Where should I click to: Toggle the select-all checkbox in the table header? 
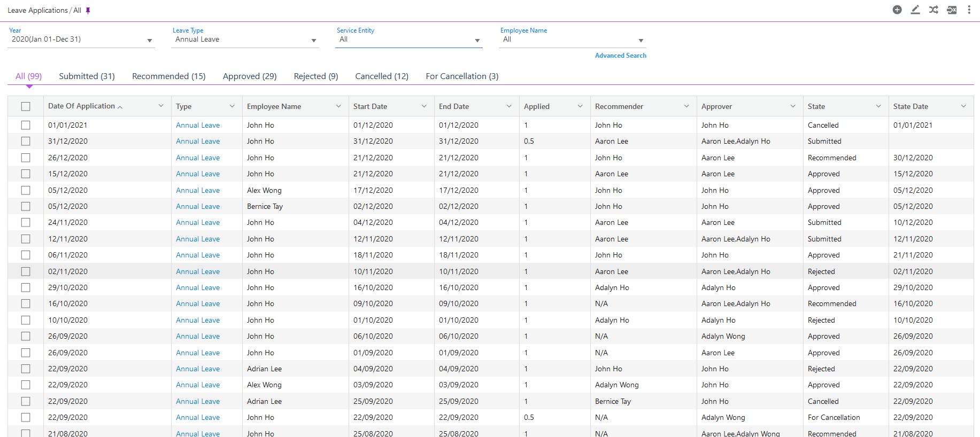coord(26,106)
